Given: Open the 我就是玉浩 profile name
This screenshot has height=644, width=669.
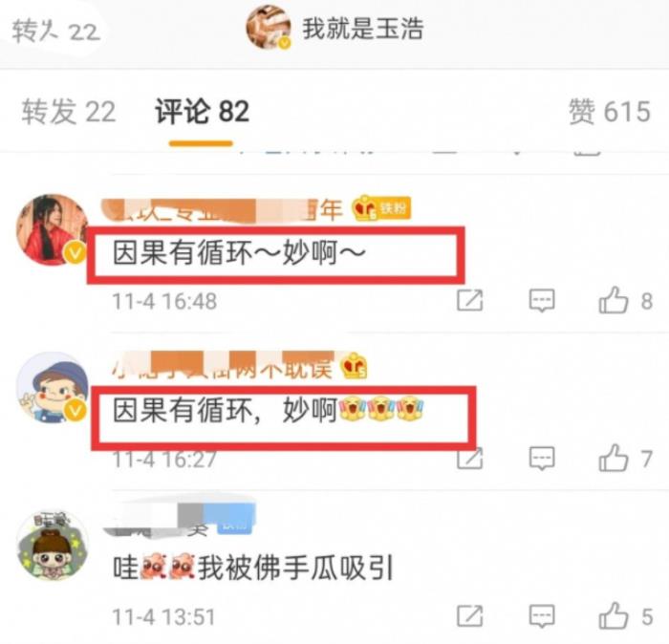Looking at the screenshot, I should 362,29.
